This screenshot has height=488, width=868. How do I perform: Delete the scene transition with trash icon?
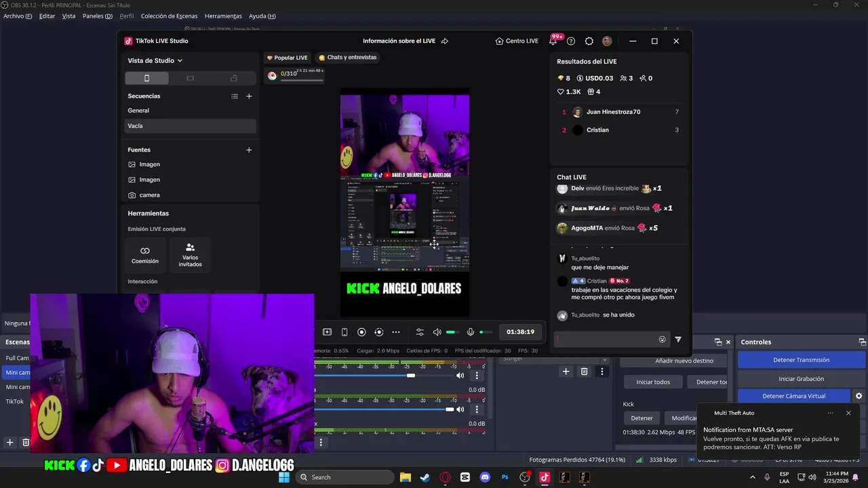point(584,371)
